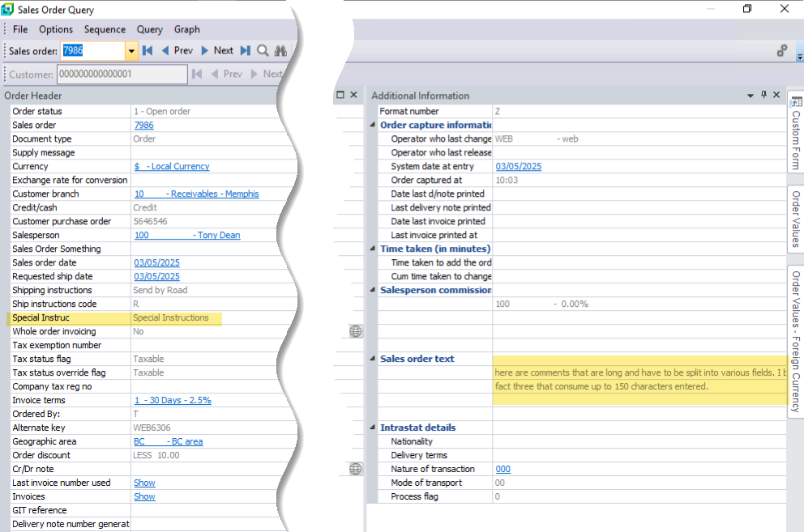
Task: Open the Sales order dropdown arrow
Action: (x=131, y=51)
